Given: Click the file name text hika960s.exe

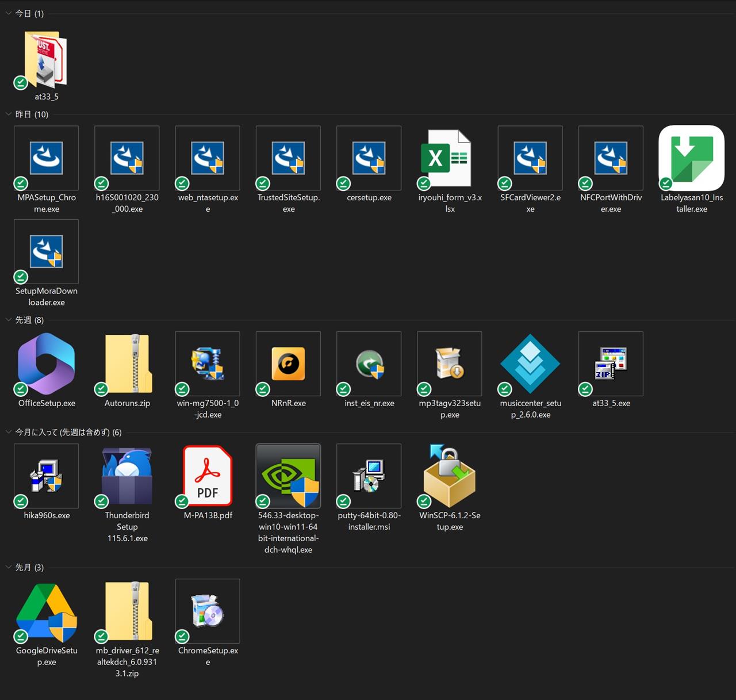Looking at the screenshot, I should pos(47,515).
